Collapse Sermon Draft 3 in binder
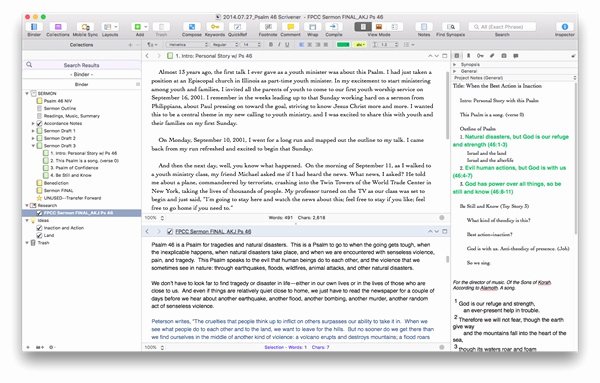 33,146
